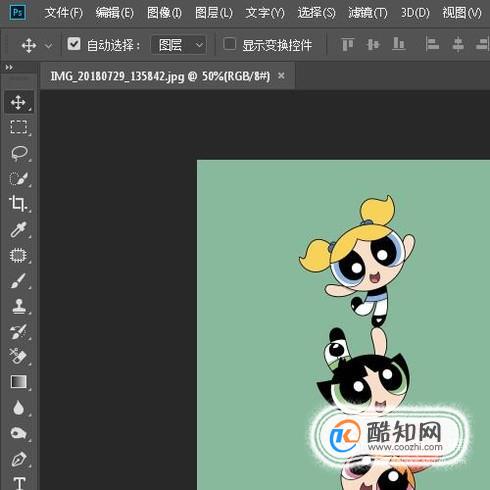
Task: Select the Gradient tool
Action: (x=18, y=382)
